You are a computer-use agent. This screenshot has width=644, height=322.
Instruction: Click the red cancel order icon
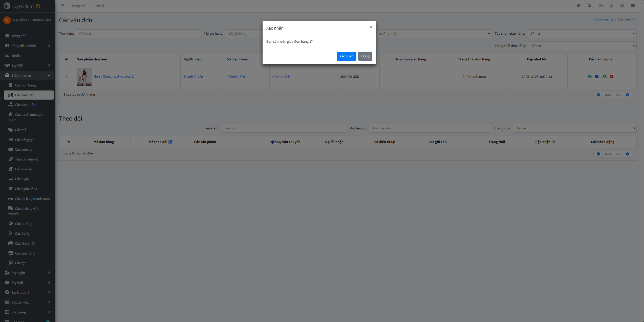point(612,77)
